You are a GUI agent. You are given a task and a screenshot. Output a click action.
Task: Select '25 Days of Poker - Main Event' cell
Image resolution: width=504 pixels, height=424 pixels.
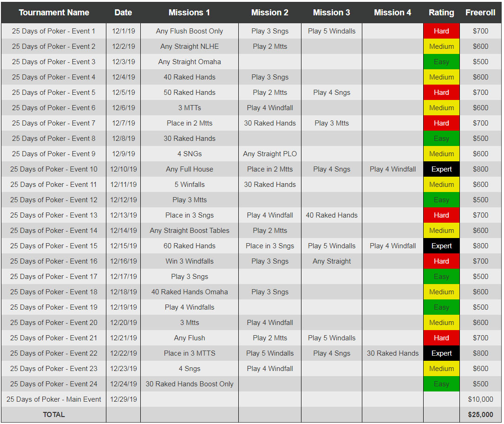click(54, 399)
